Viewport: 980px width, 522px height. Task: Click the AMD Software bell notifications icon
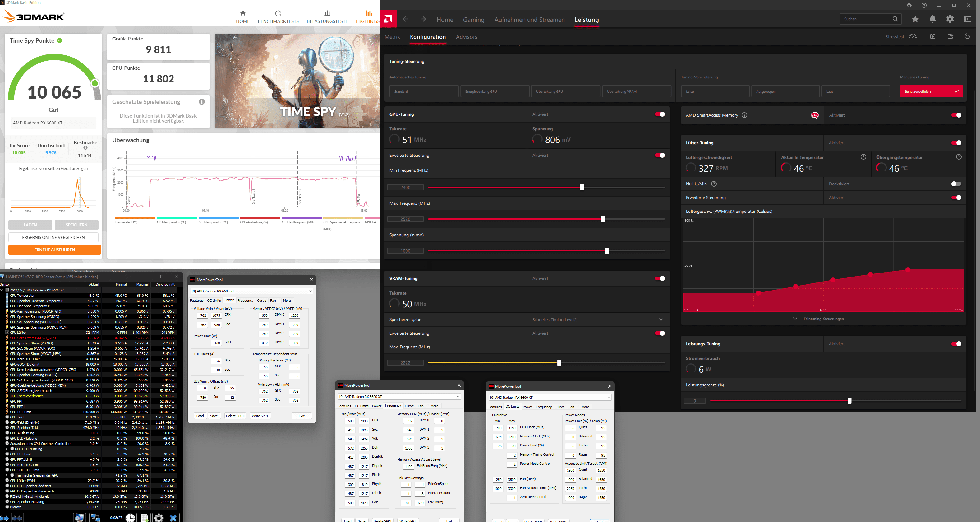coord(932,19)
